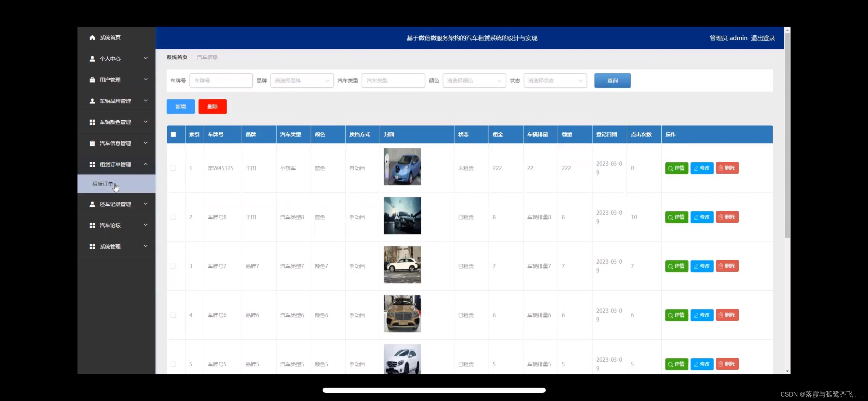868x401 pixels.
Task: Click row 删除 for car 车牌号8
Action: 727,217
